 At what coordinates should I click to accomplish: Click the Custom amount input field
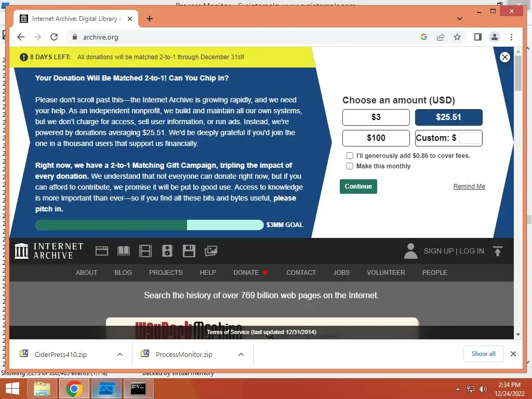click(x=470, y=138)
